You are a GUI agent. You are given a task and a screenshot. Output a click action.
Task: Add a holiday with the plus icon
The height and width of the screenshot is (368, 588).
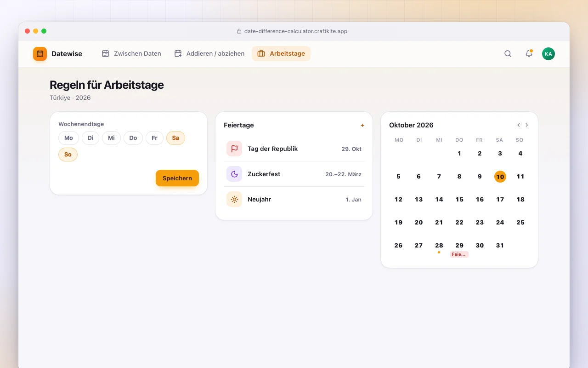click(362, 125)
